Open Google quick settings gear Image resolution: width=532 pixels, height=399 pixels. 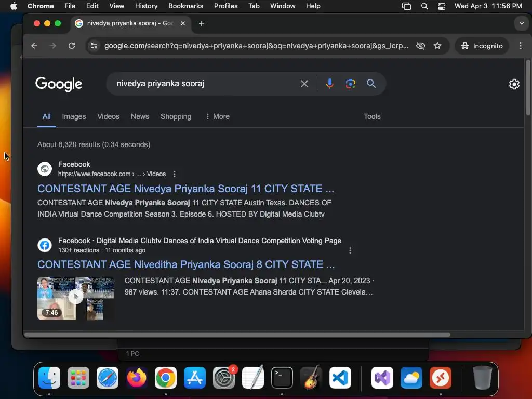coord(514,84)
